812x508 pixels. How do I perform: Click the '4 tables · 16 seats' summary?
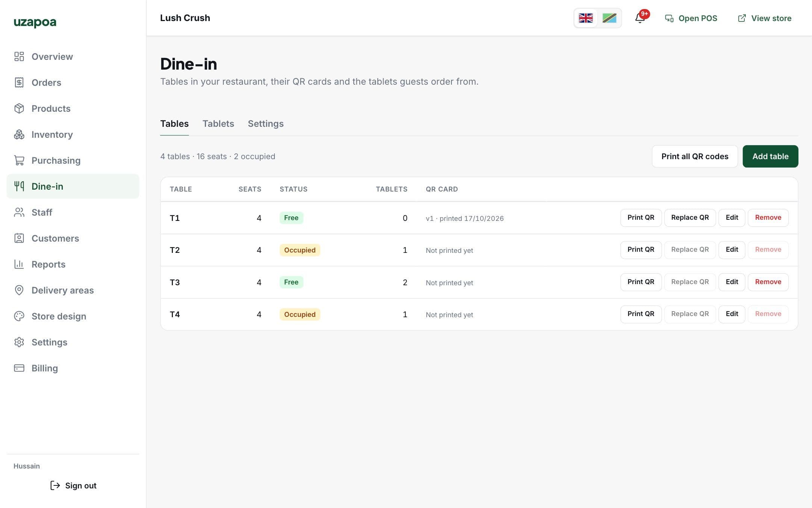(x=194, y=156)
